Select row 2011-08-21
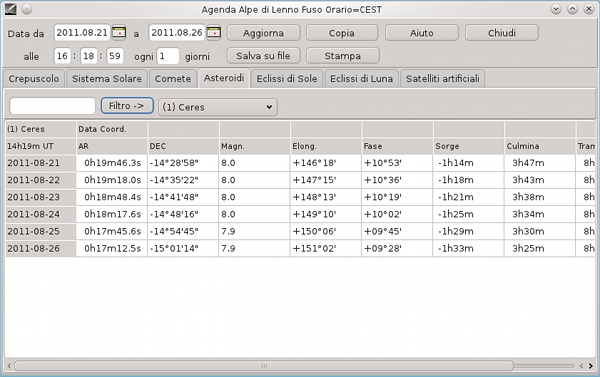This screenshot has width=600, height=377. [41, 163]
